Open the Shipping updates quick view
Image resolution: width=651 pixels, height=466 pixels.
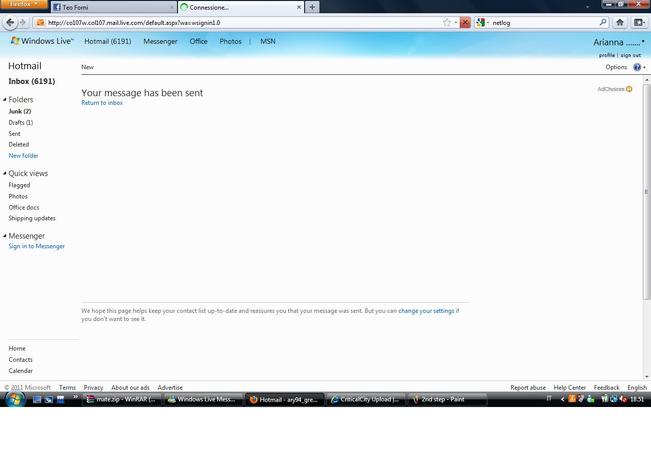coord(32,218)
